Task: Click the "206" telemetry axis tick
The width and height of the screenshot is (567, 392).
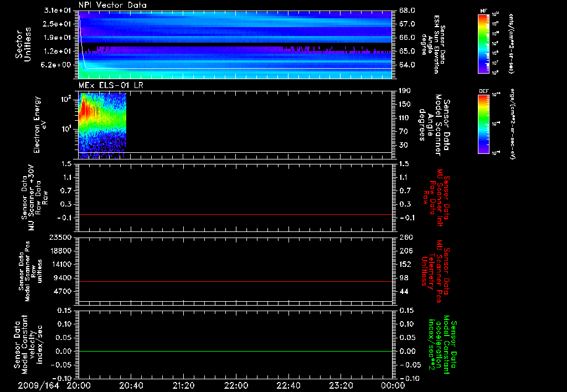Action: [405, 251]
